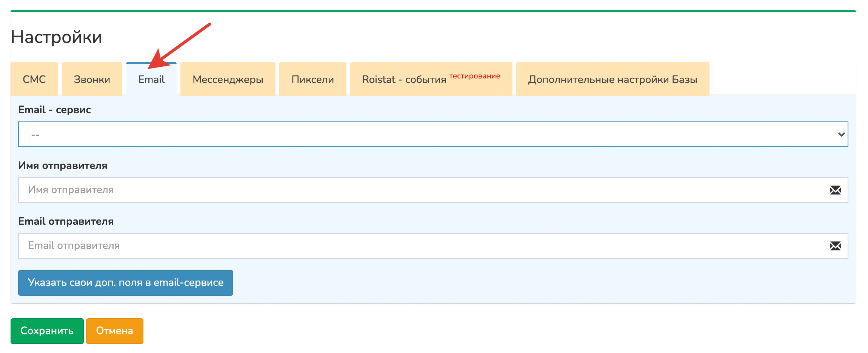Click the Имя отправителя label

(63, 166)
